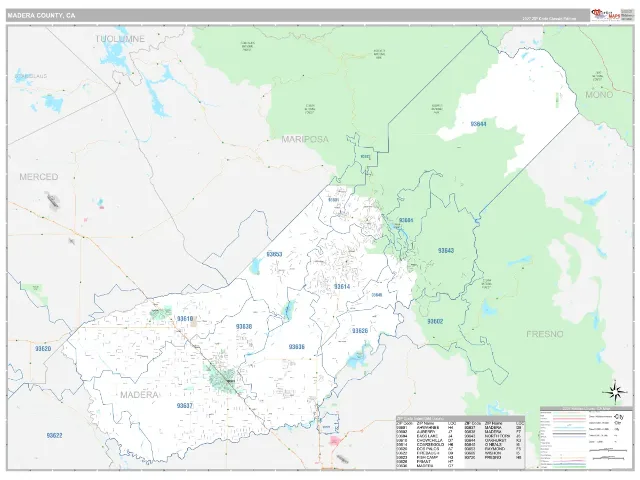Click the CHOWCHILLA row in ZIP index

426,440
